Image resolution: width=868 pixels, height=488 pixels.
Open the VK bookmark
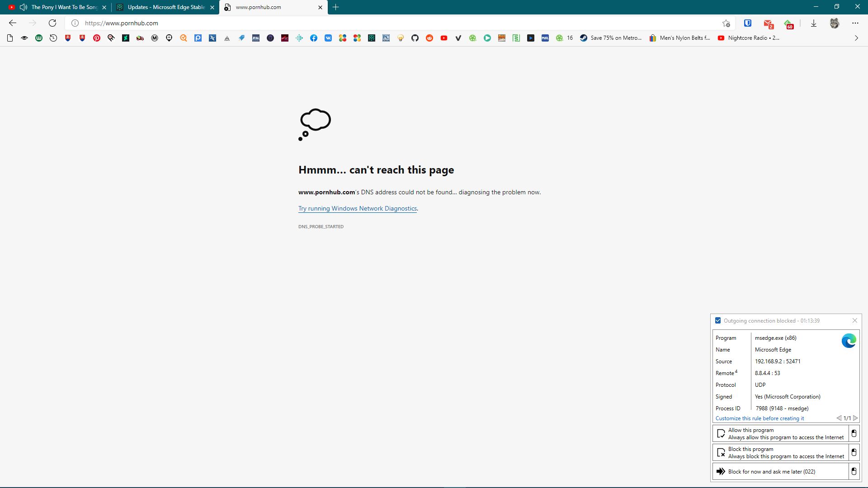[328, 38]
